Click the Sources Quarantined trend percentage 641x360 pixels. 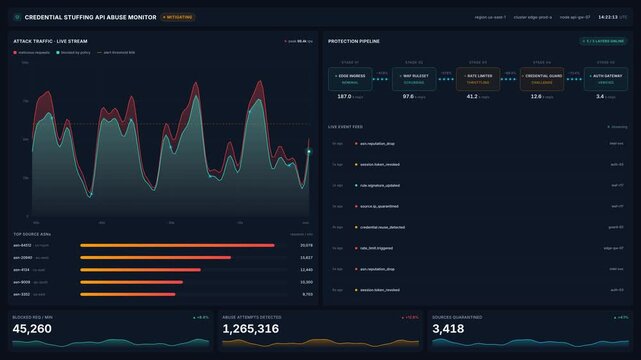coord(621,318)
